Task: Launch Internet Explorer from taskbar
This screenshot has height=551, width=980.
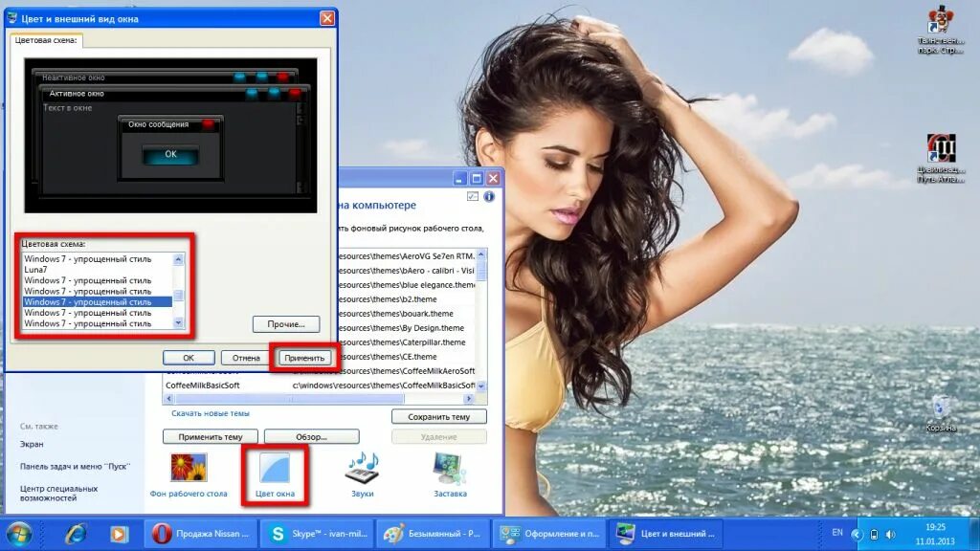Action: (x=76, y=534)
